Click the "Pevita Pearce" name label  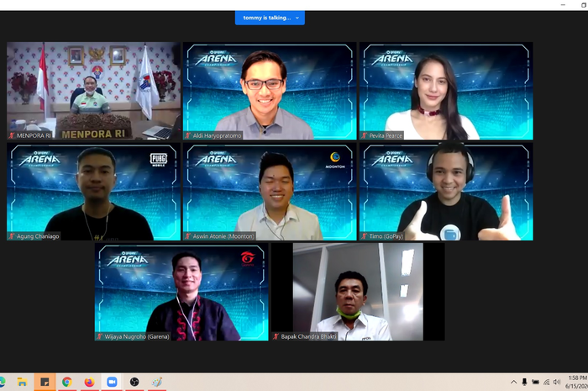(x=386, y=135)
